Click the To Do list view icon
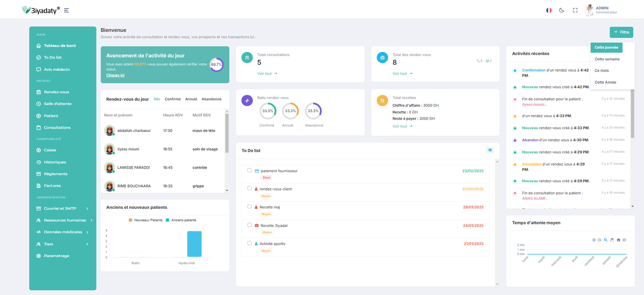The width and height of the screenshot is (644, 295). [x=490, y=150]
